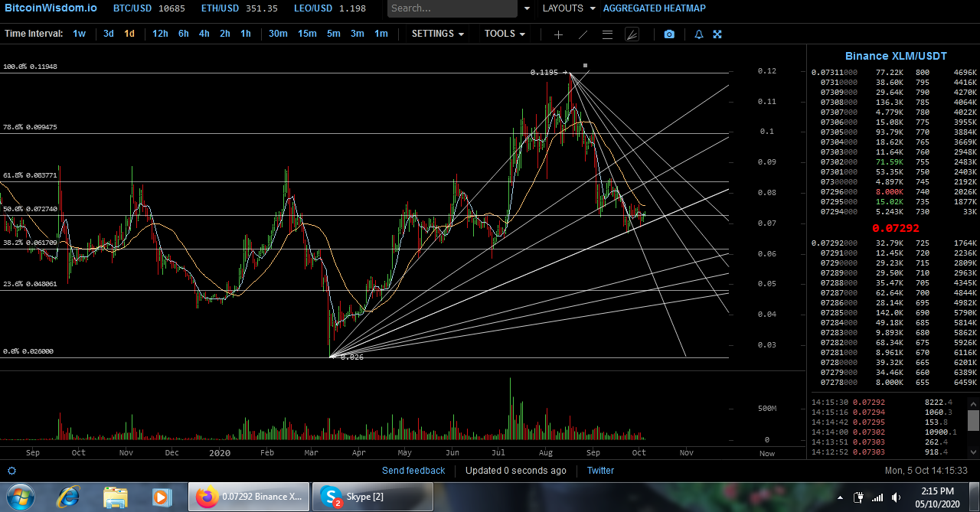Set time interval to 1w
980x512 pixels.
coord(80,34)
